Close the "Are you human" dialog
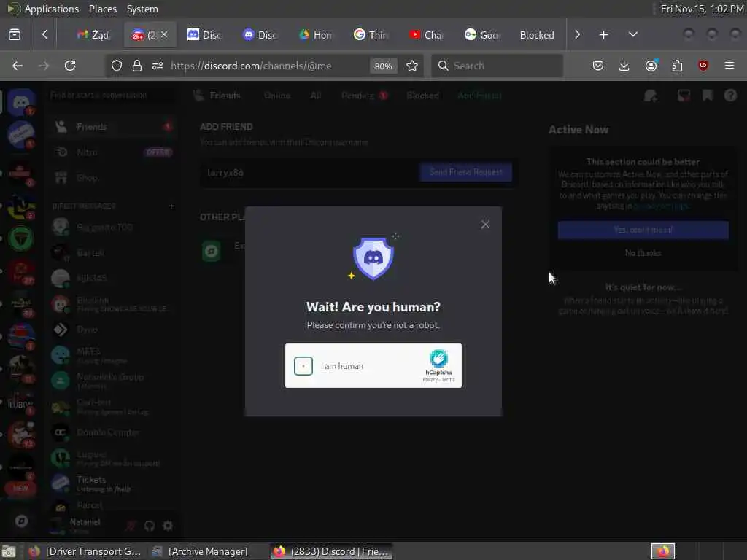The image size is (747, 560). pyautogui.click(x=485, y=225)
